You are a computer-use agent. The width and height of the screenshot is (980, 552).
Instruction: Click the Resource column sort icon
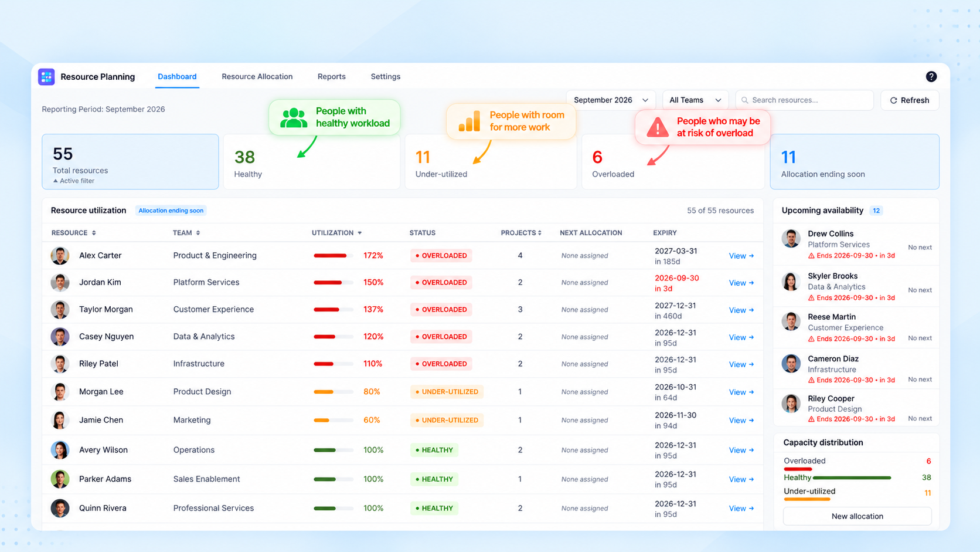(94, 233)
